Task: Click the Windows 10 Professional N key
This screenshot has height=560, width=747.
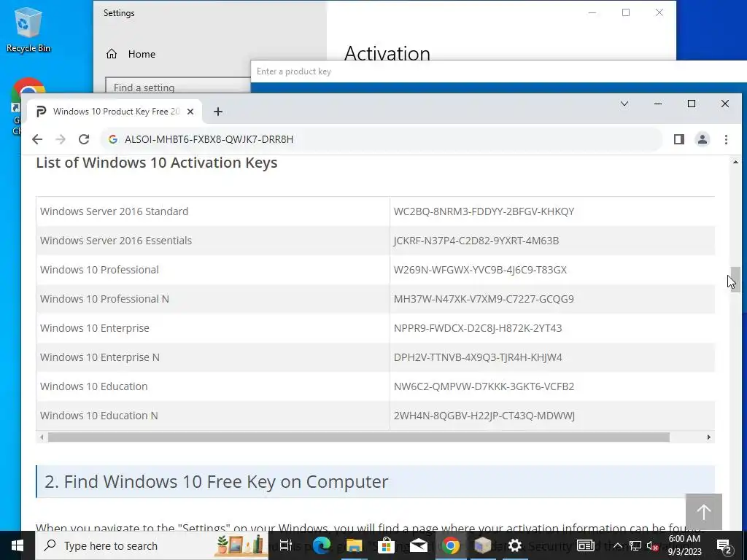Action: tap(484, 299)
